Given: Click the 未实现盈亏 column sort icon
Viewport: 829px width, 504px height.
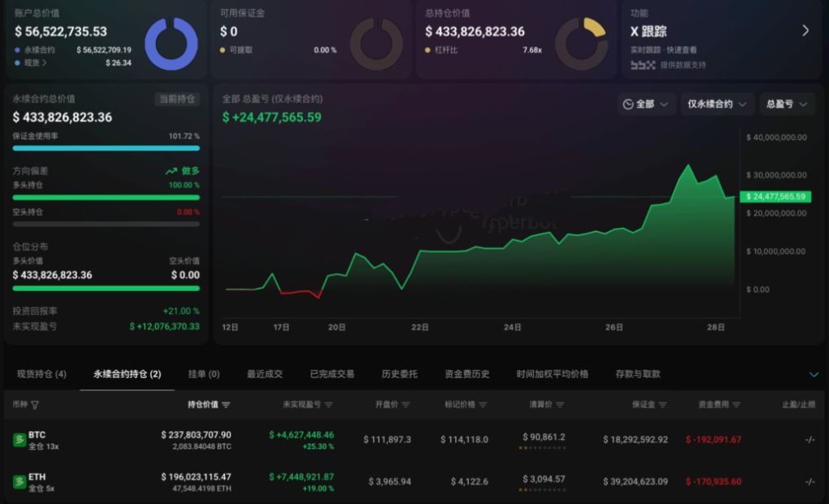Looking at the screenshot, I should (x=329, y=405).
